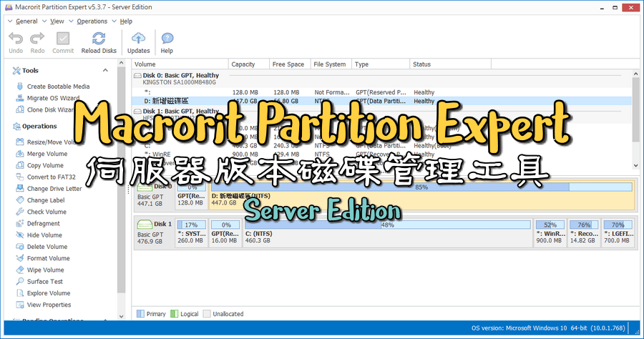Open the Help menu
Screen dimensions: 644x339
click(x=126, y=21)
